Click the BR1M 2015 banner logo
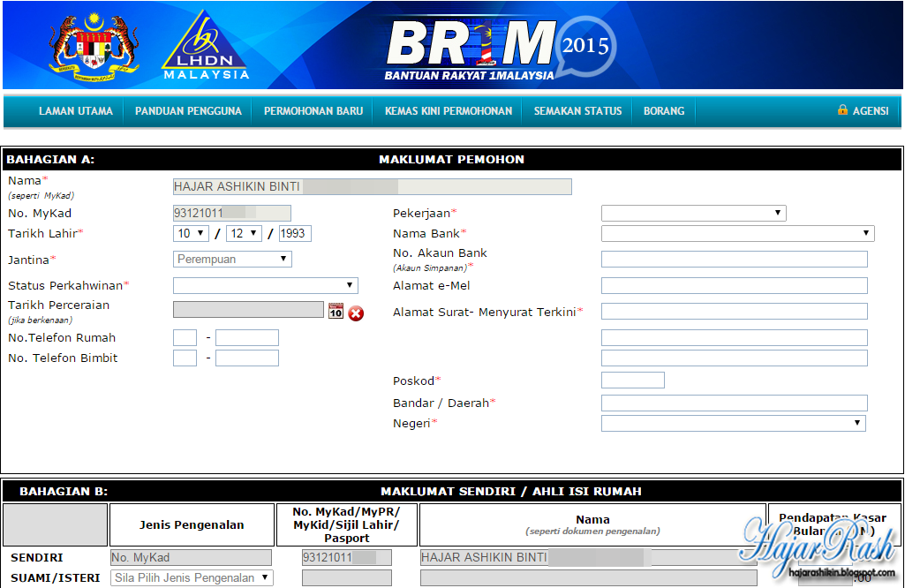 tap(499, 50)
